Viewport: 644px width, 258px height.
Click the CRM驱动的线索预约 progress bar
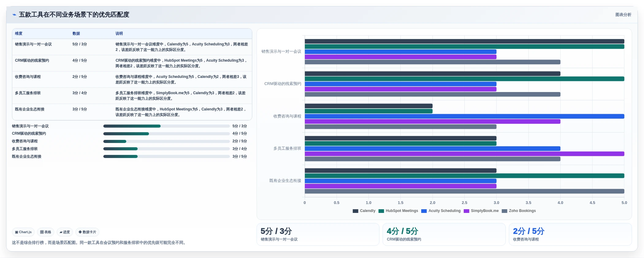[x=166, y=134]
